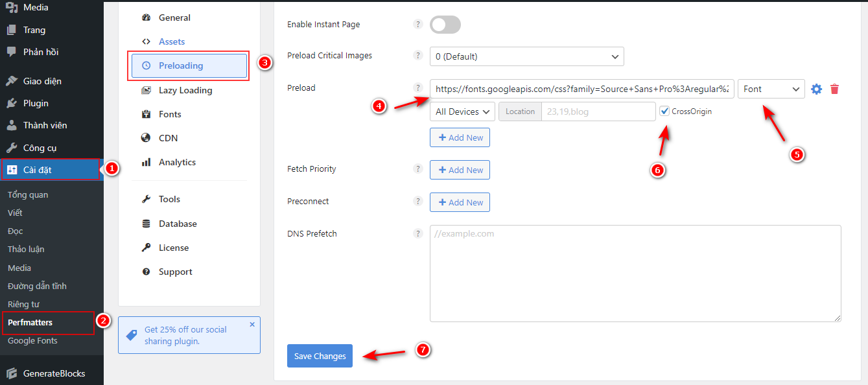Add New preconnect entry

(x=460, y=202)
